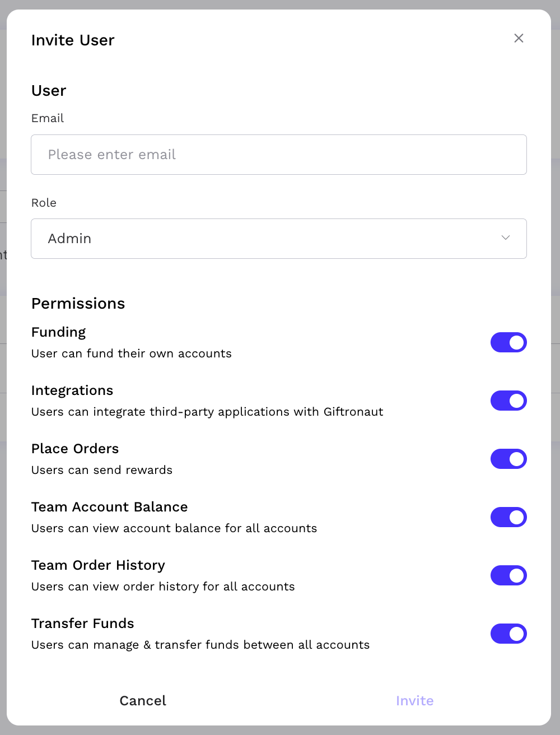Viewport: 560px width, 735px height.
Task: Open the Role dropdown showing Admin
Action: tap(279, 239)
